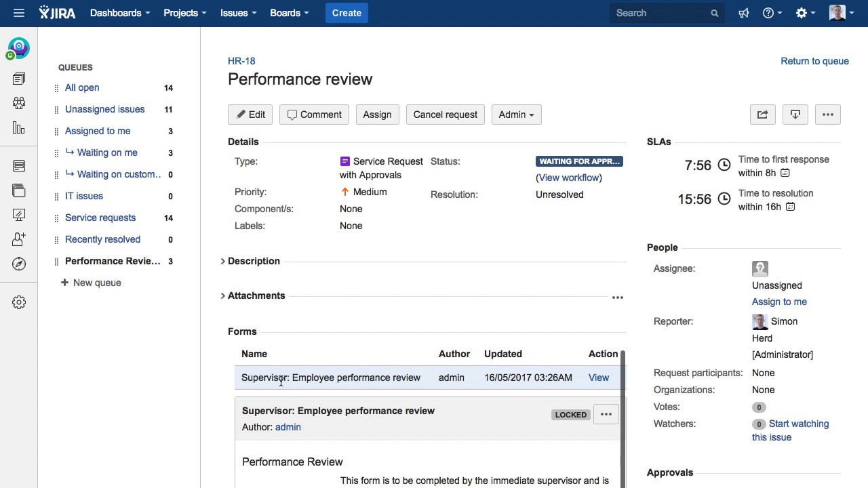Click New queue

[x=91, y=283]
